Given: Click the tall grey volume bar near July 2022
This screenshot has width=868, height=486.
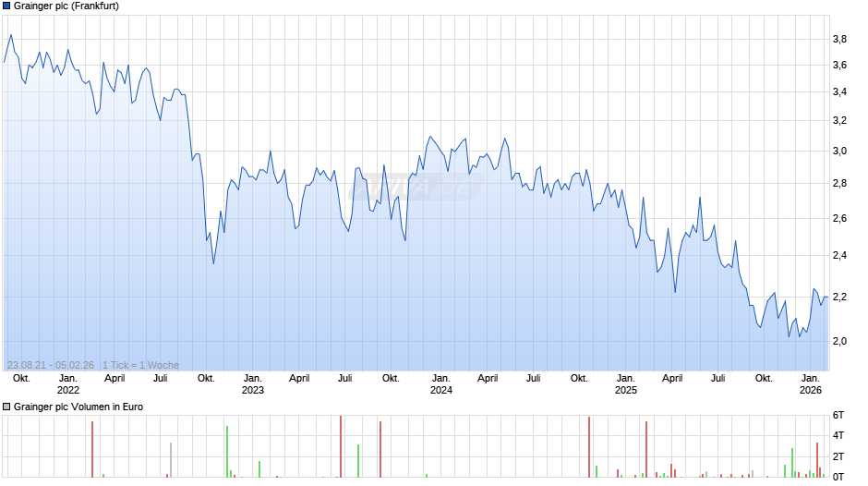Looking at the screenshot, I should pyautogui.click(x=171, y=460).
